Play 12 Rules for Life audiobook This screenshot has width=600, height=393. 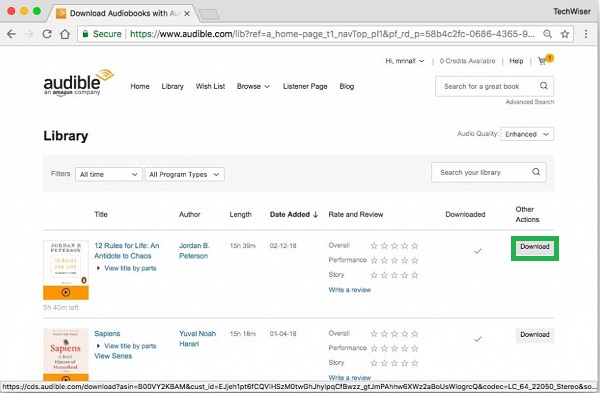pos(66,293)
